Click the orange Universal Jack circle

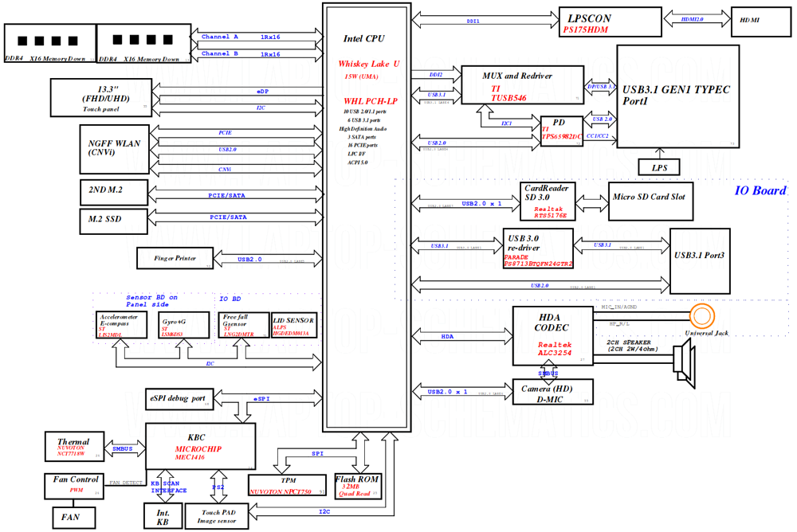pos(702,316)
